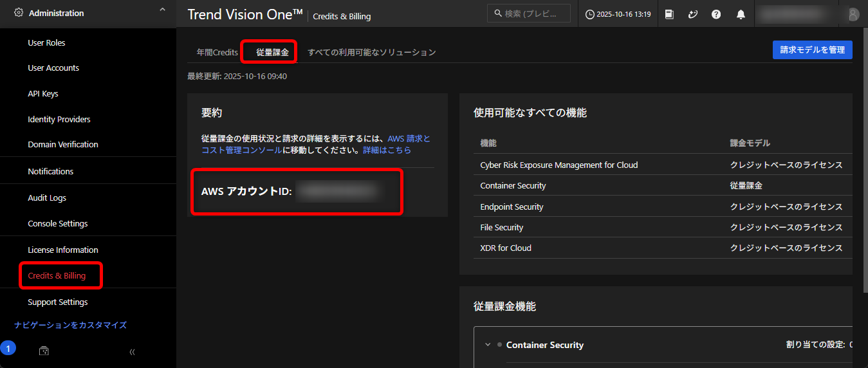Viewport: 868px width, 368px height.
Task: Open the notifications bell icon
Action: [x=741, y=14]
